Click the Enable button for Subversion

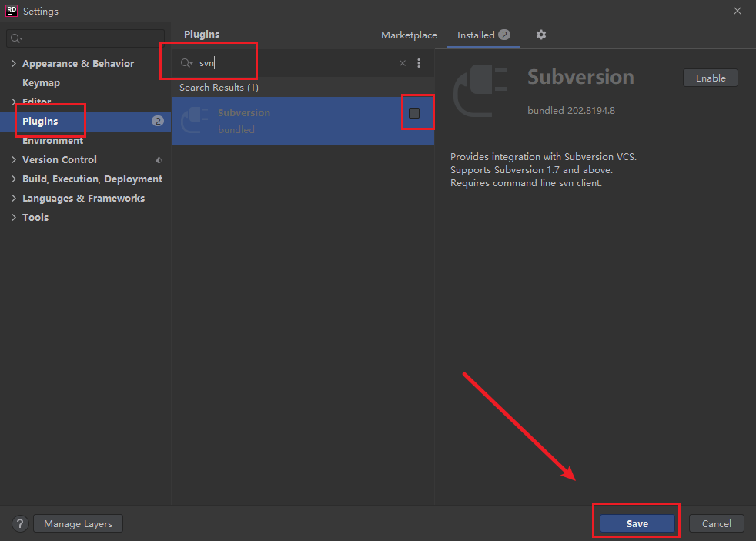coord(710,78)
